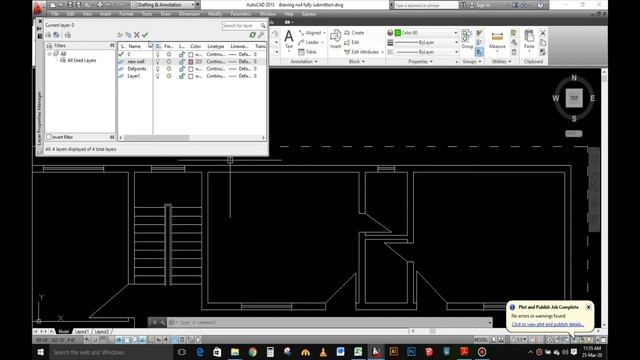
Task: Click the Leader annotation button
Action: [x=309, y=42]
